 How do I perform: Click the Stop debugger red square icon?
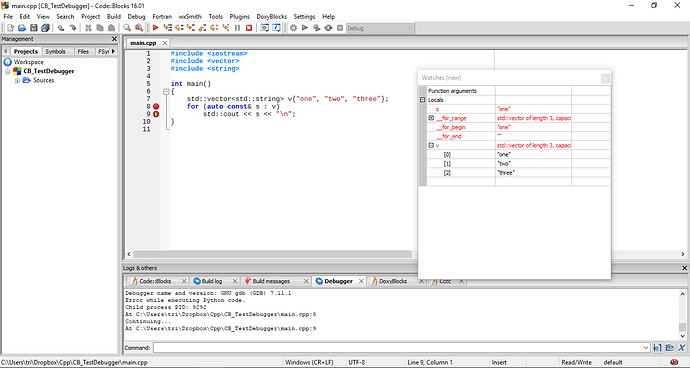pos(249,28)
